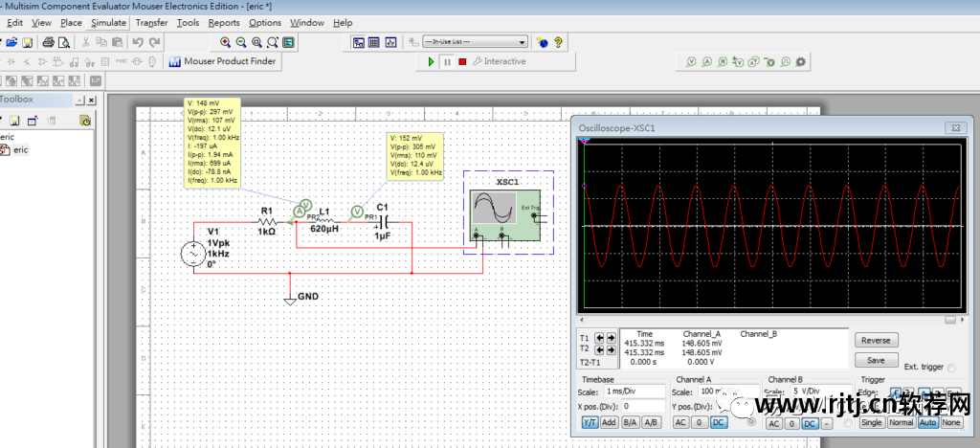
Task: Pause the running simulation
Action: [x=447, y=62]
